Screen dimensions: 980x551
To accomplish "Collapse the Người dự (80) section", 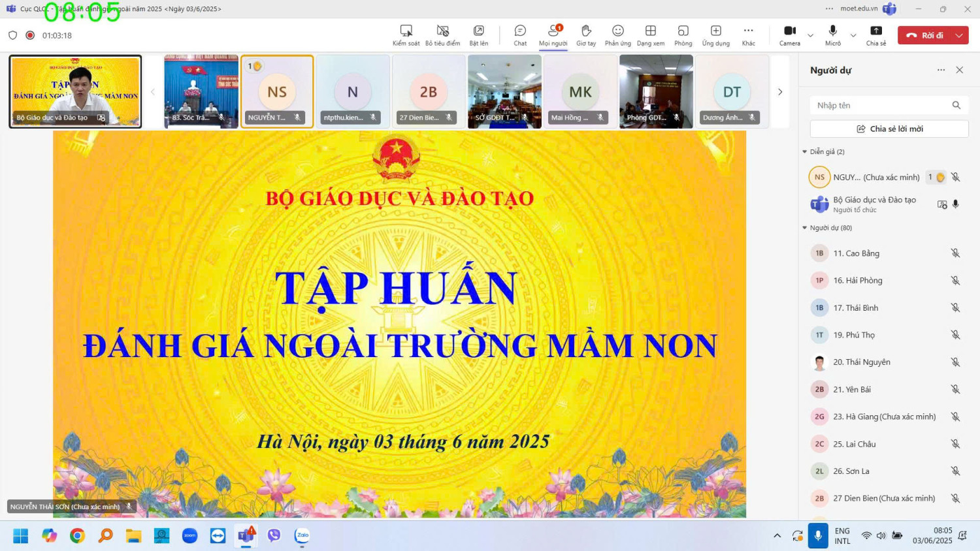I will 805,228.
